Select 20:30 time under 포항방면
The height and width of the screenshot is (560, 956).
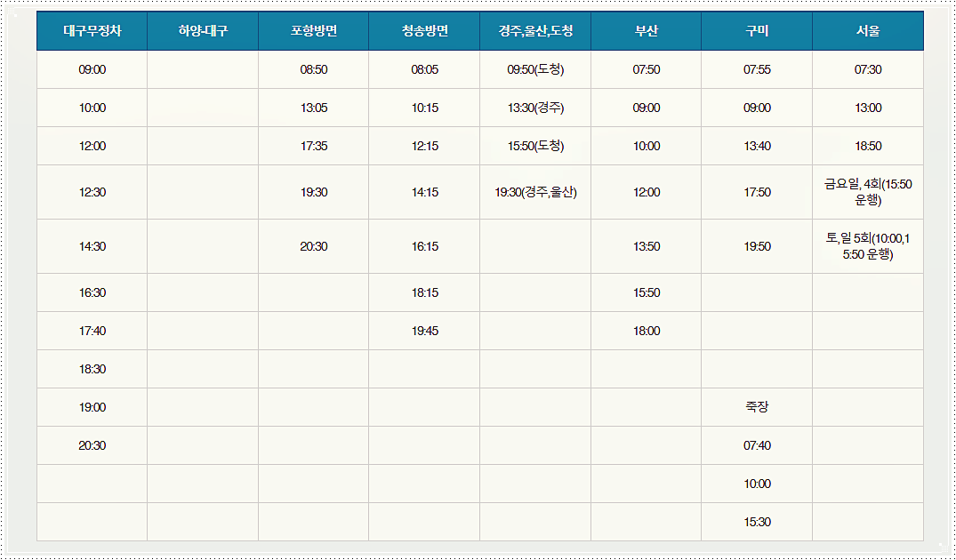(313, 246)
